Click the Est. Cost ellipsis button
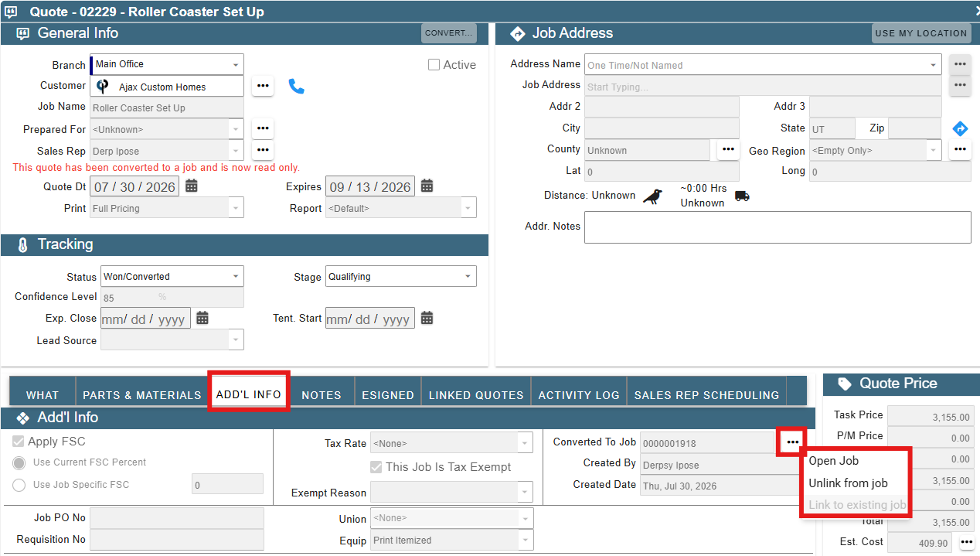 click(966, 542)
